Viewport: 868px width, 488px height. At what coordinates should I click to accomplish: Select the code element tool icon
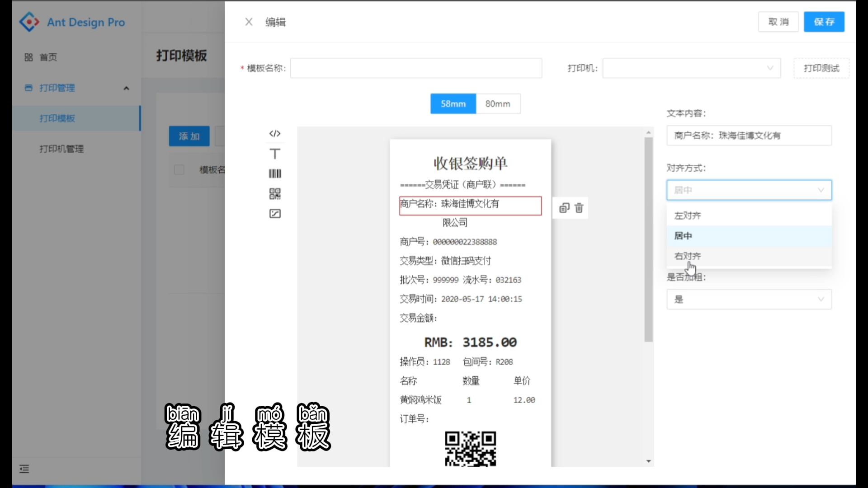click(275, 133)
